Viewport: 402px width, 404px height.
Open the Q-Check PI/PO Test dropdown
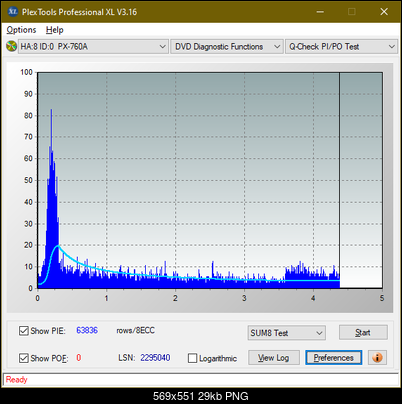point(341,46)
